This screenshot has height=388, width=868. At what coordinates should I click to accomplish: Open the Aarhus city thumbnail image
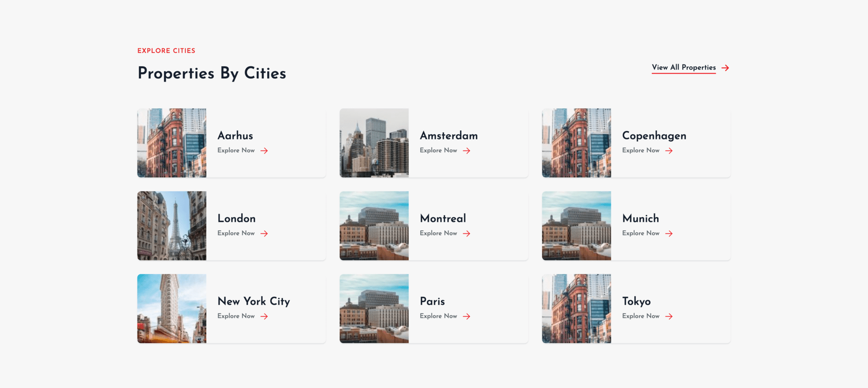[x=172, y=143]
